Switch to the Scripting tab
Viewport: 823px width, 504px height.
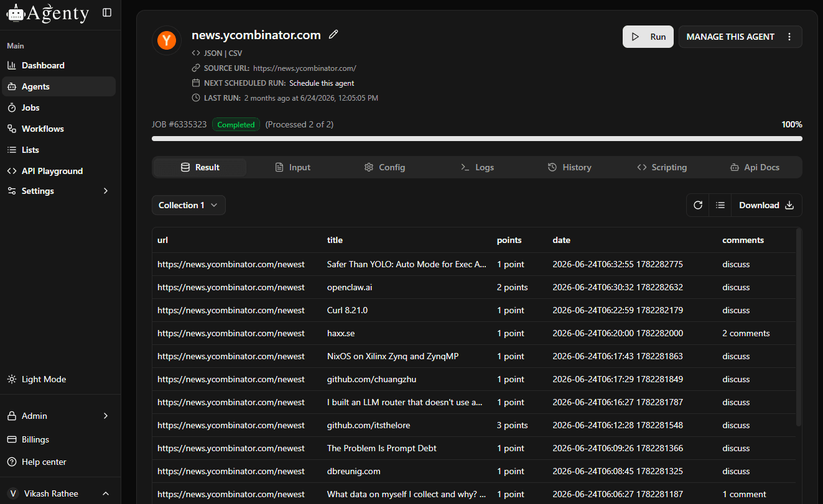662,167
